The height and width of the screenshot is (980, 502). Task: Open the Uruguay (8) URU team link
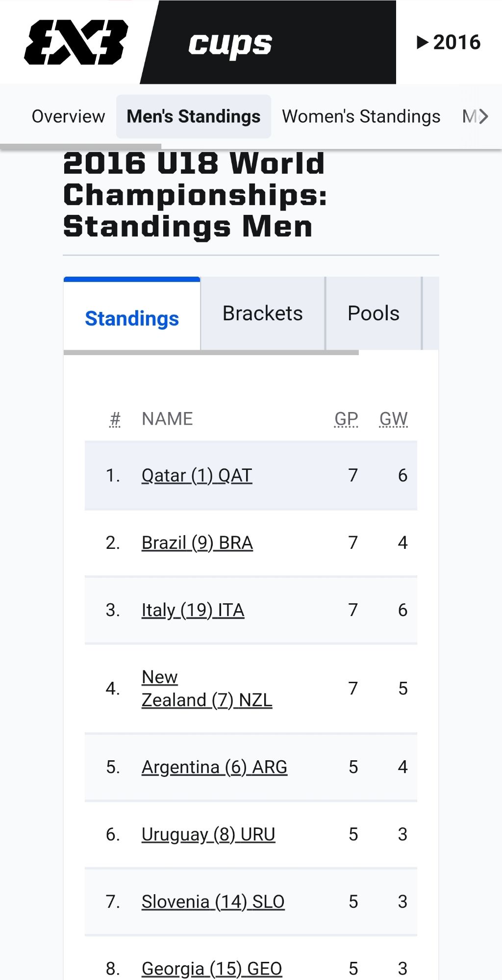(208, 834)
